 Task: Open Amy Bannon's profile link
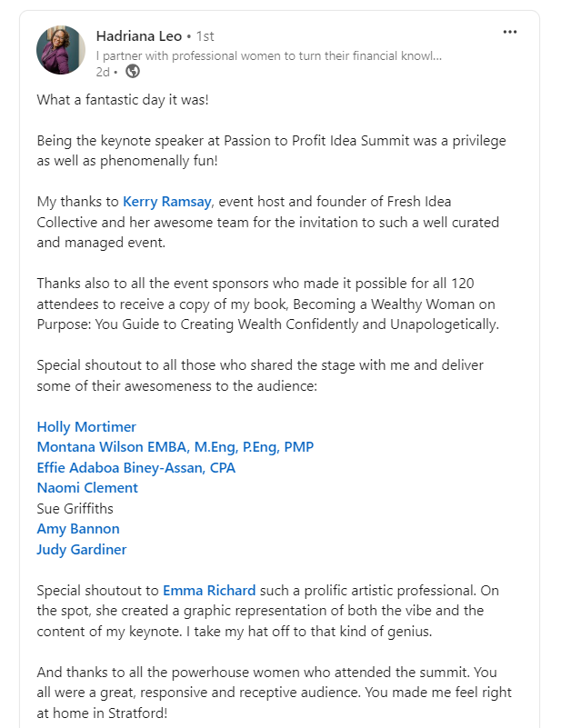point(78,529)
